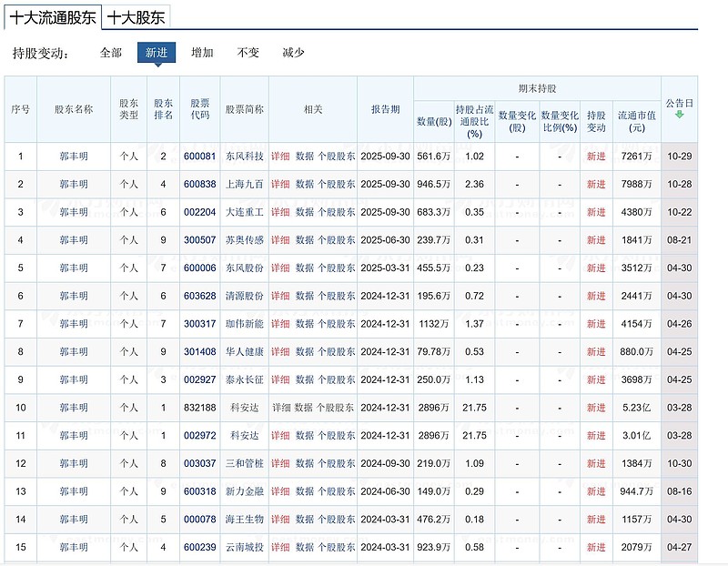Open stock code 603628 link

pos(199,296)
